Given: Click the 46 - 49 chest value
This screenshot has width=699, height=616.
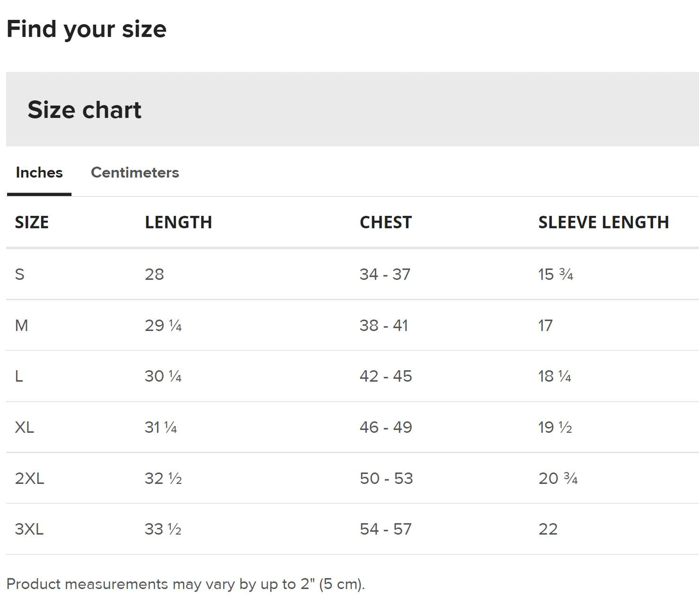Looking at the screenshot, I should (386, 427).
